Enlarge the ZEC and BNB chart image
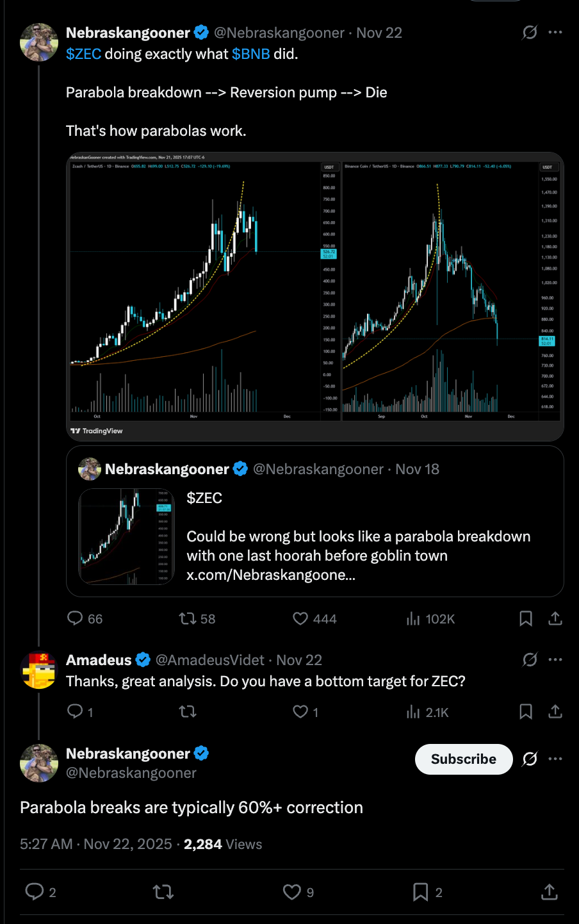The image size is (579, 924). pos(315,295)
